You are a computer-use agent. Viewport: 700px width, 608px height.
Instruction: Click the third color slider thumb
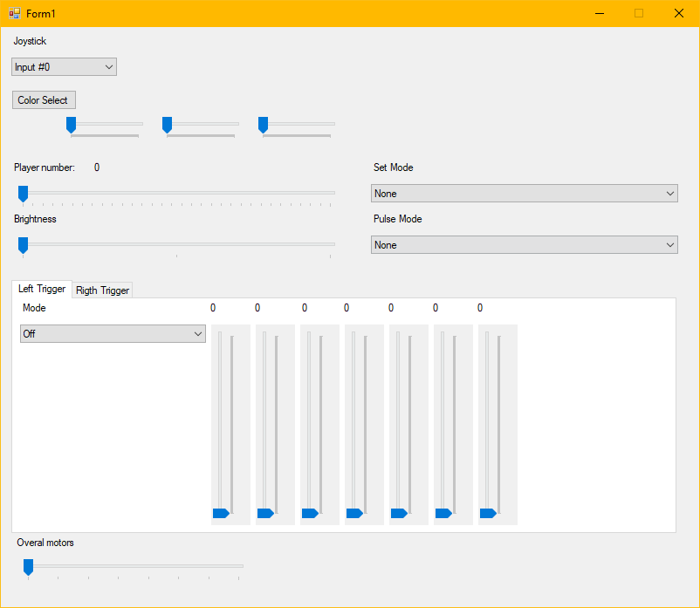pyautogui.click(x=263, y=126)
